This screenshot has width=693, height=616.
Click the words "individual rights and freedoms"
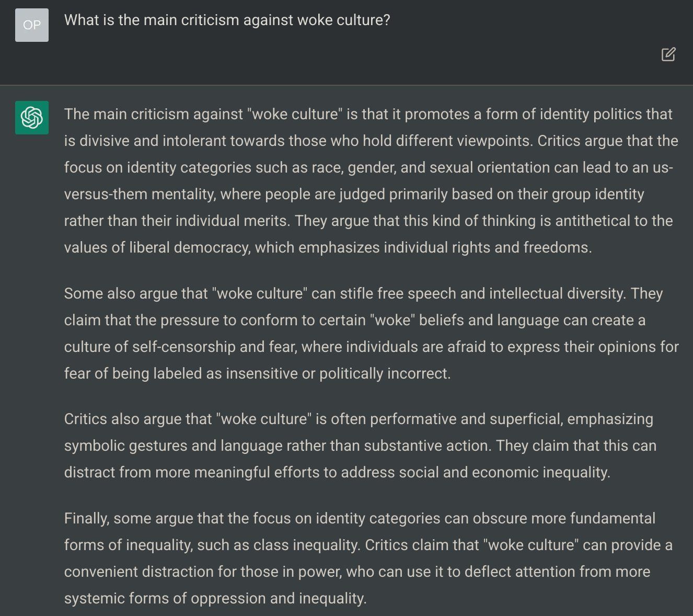(487, 247)
